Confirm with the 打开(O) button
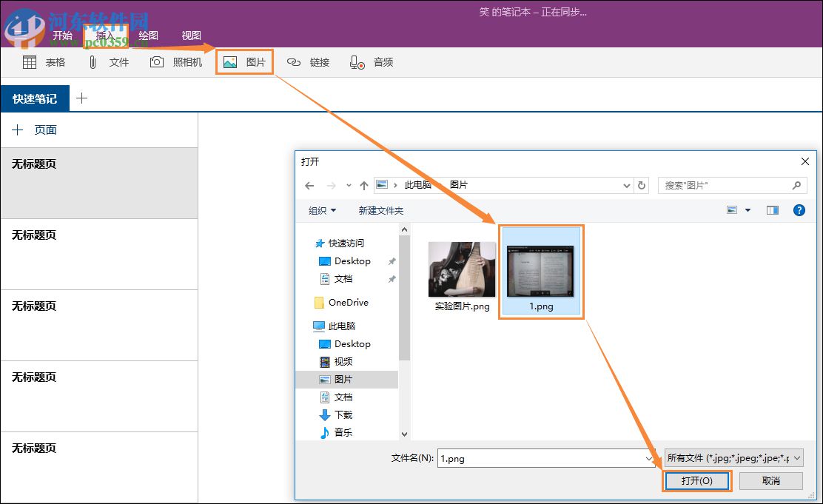The height and width of the screenshot is (504, 823). coord(696,480)
